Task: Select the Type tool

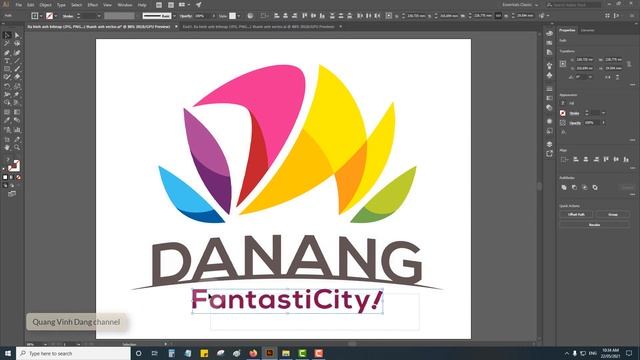Action: (x=7, y=61)
